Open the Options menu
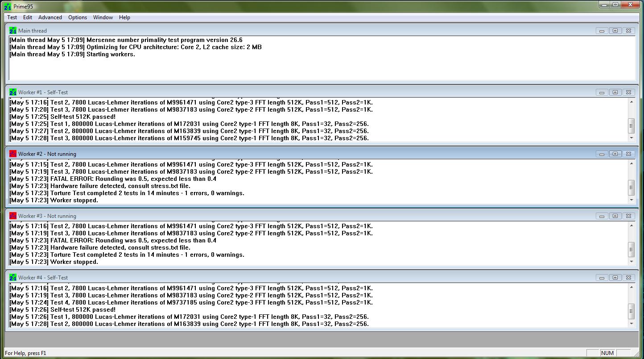644x359 pixels. pyautogui.click(x=78, y=17)
